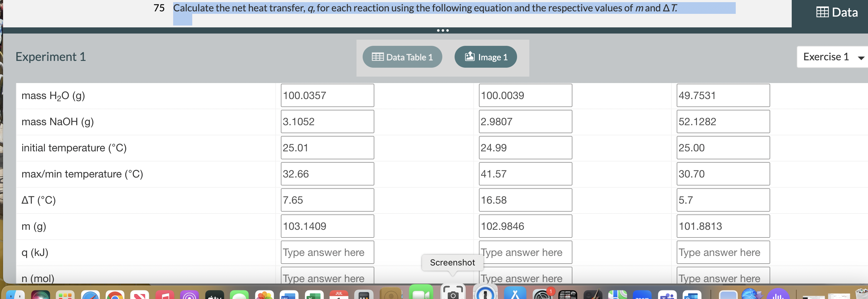The height and width of the screenshot is (299, 868).
Task: Switch to Data Table 1 view
Action: click(x=402, y=57)
